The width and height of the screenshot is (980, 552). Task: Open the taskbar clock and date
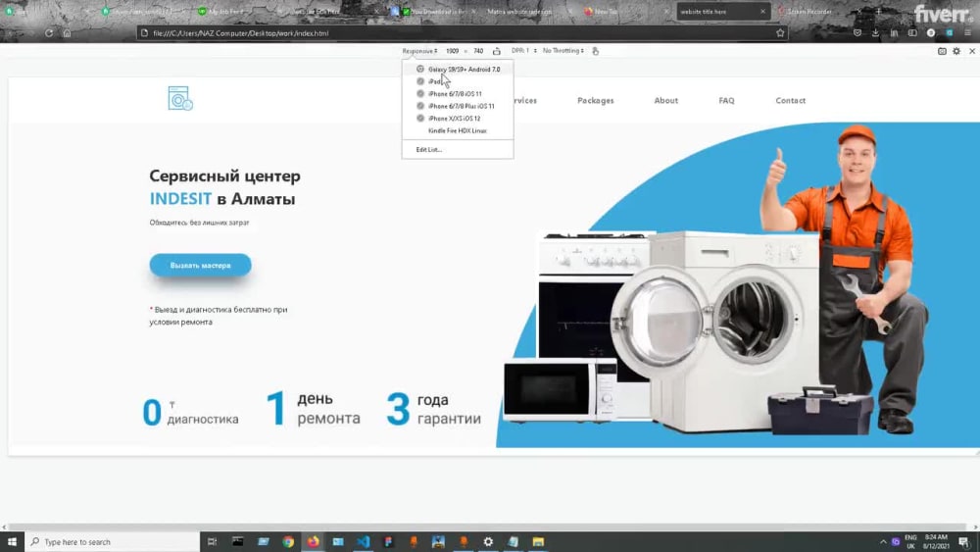pos(936,541)
